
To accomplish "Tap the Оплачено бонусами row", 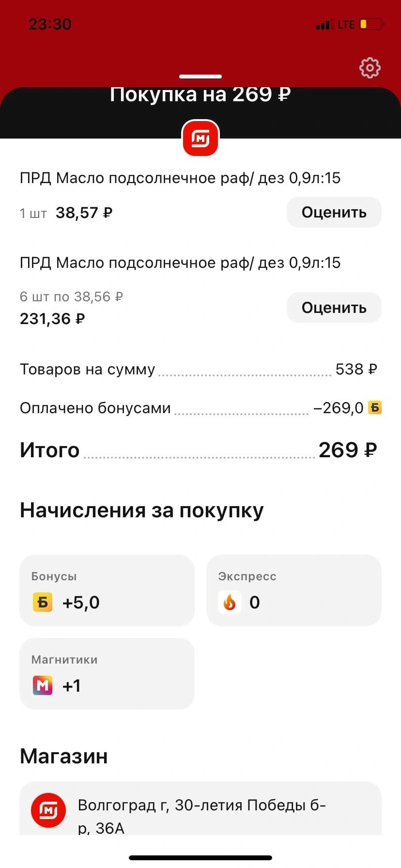I will [x=200, y=408].
